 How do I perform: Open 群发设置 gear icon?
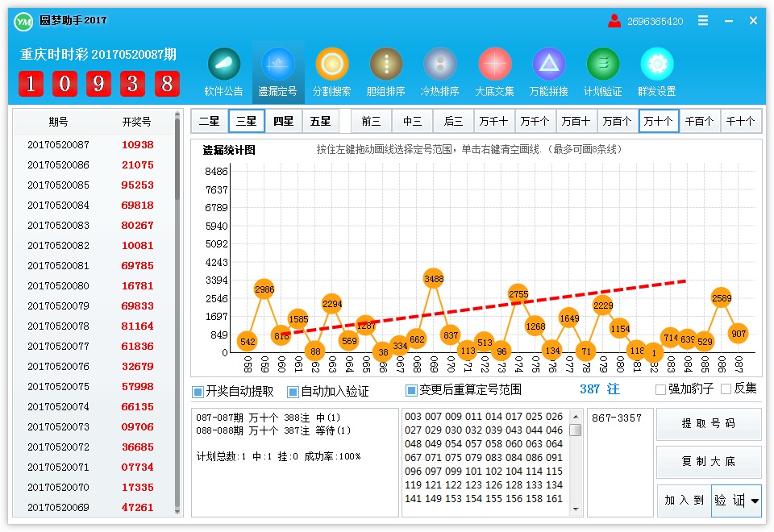click(x=656, y=64)
